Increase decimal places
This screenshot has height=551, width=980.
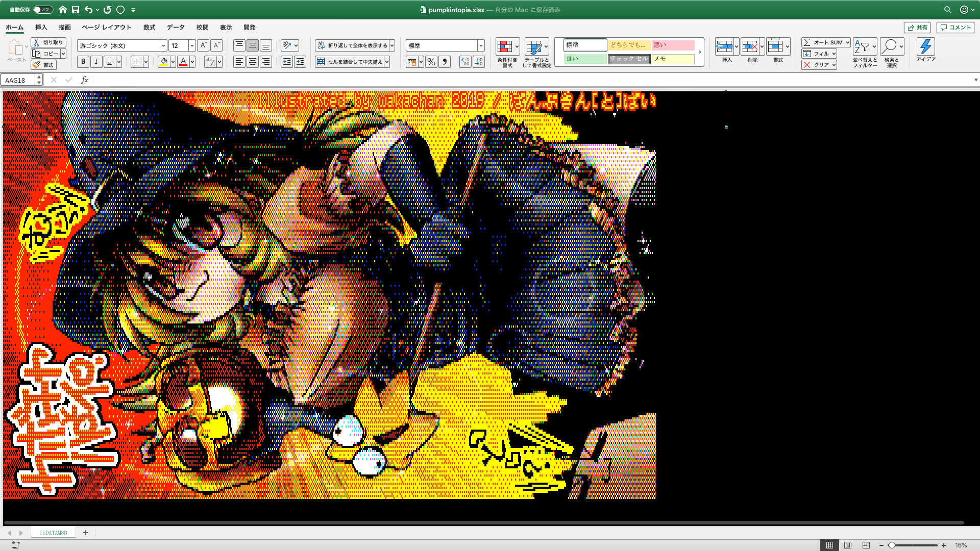(465, 62)
